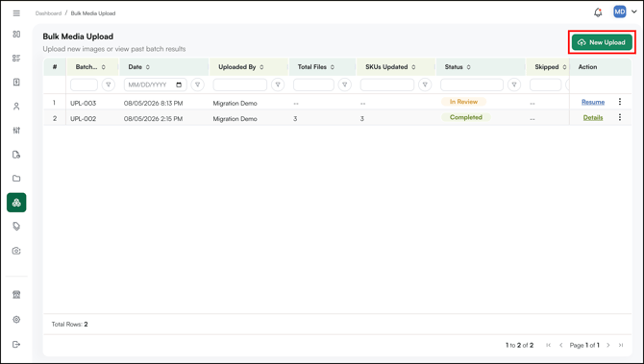Open the hamburger menu icon

[x=16, y=13]
